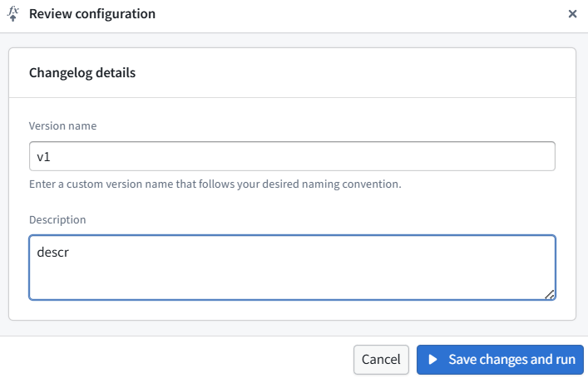Click the Review configuration title text
The height and width of the screenshot is (378, 588).
click(x=92, y=14)
